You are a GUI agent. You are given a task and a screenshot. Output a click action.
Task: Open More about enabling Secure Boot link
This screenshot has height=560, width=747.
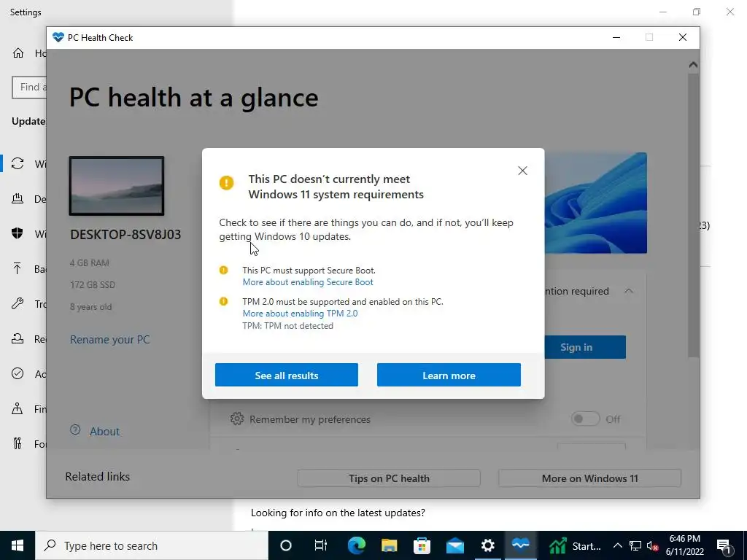pos(308,282)
